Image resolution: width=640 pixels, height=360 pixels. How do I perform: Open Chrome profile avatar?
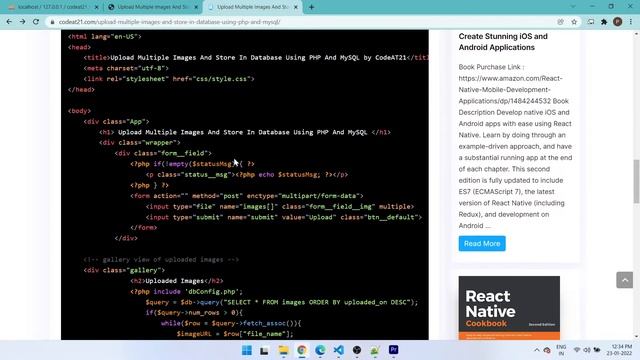(618, 22)
